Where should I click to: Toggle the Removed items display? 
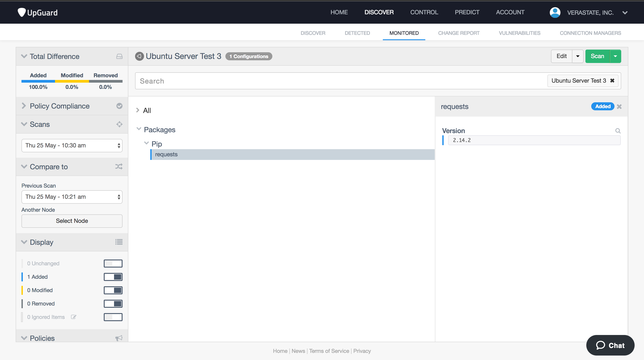click(x=113, y=304)
